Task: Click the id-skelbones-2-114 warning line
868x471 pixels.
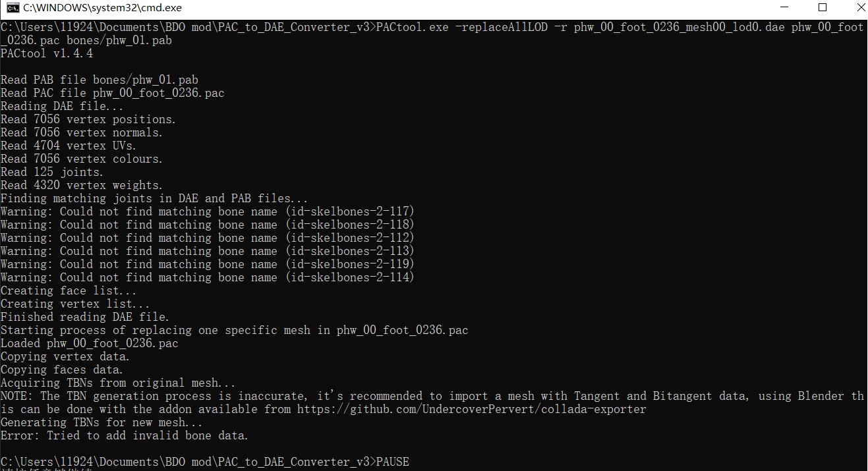Action: (x=207, y=277)
